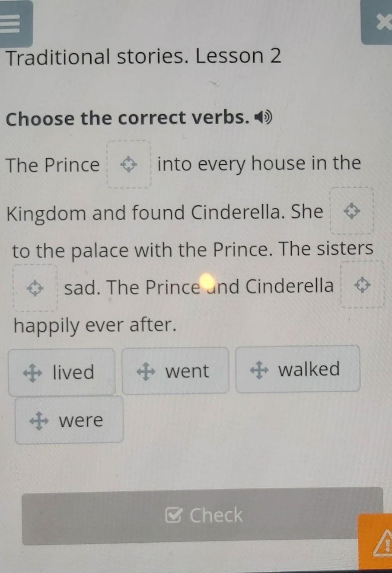Screen dimensions: 392x573
Task: Click the checkmark icon on Check button
Action: 173,515
